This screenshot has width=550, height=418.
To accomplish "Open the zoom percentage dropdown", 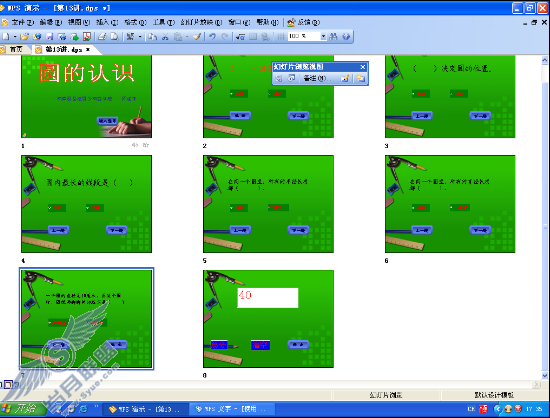I will [323, 36].
